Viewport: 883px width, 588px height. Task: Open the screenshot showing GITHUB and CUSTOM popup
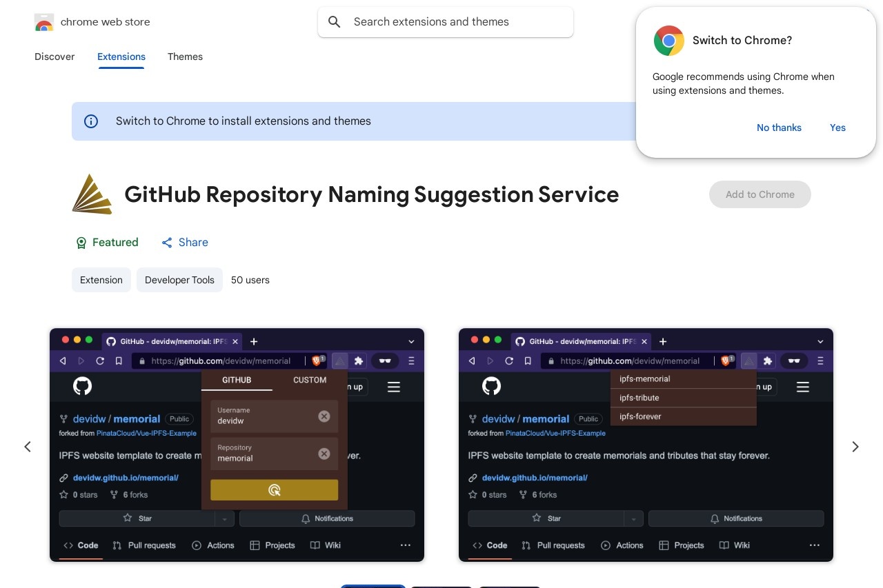[x=237, y=445]
